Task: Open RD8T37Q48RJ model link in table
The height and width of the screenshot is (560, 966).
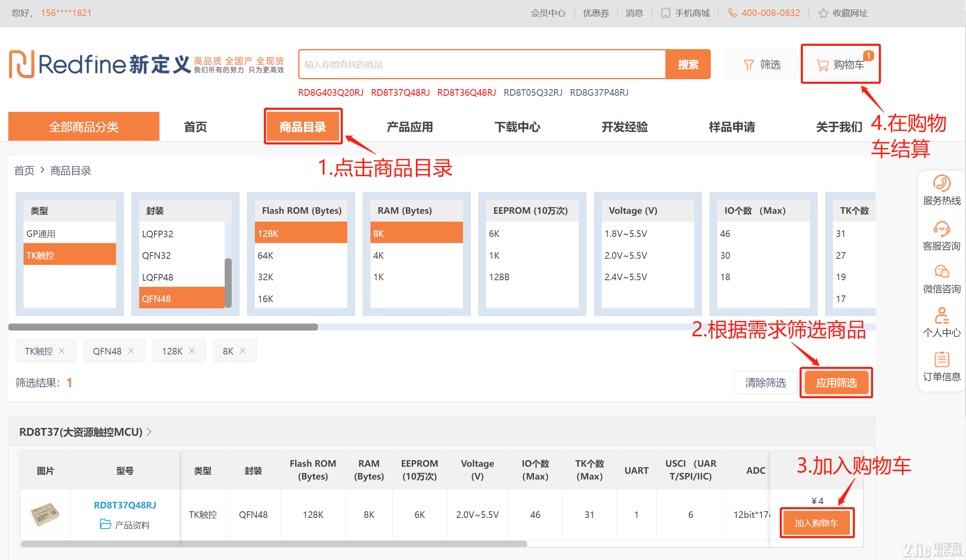Action: tap(125, 505)
